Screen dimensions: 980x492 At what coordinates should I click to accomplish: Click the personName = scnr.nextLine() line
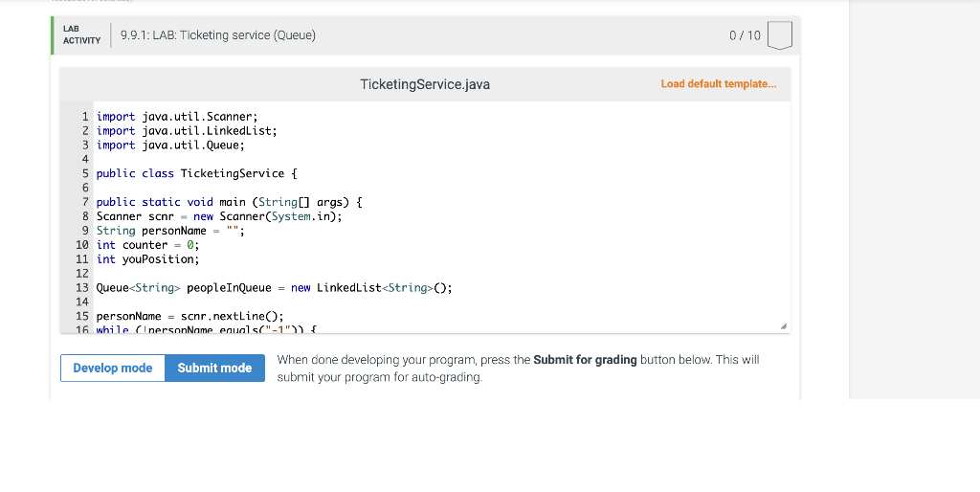pos(190,316)
